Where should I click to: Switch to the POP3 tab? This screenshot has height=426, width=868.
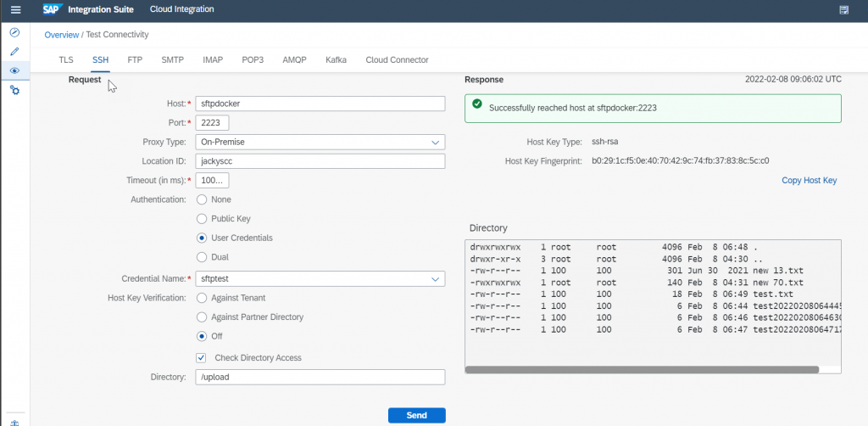pos(253,60)
